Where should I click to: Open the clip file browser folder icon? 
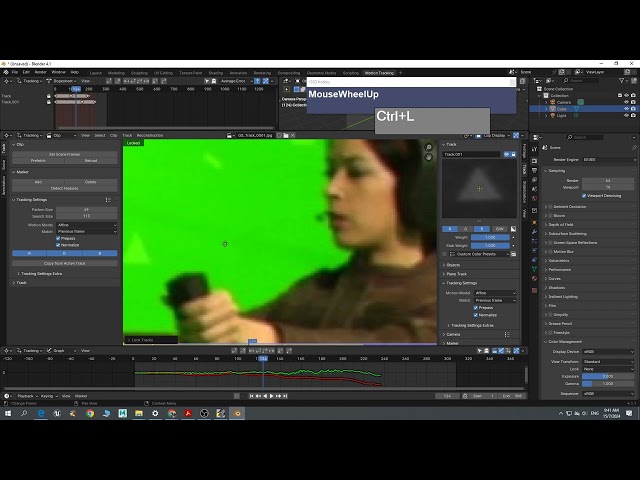tap(286, 136)
